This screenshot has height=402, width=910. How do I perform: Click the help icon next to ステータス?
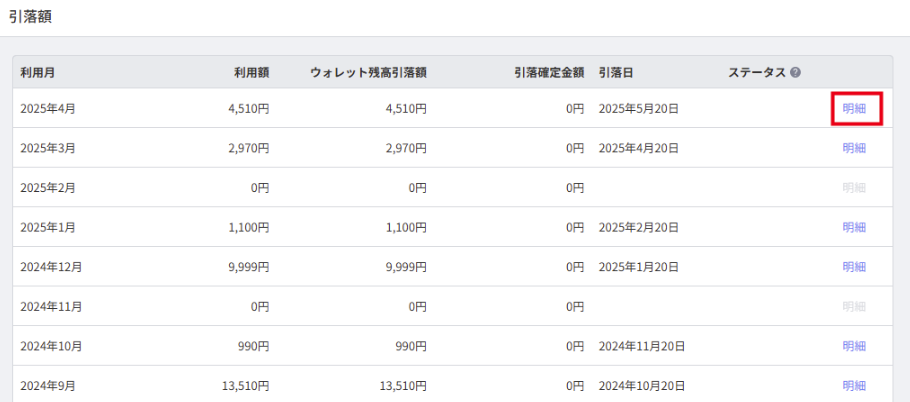(x=796, y=73)
